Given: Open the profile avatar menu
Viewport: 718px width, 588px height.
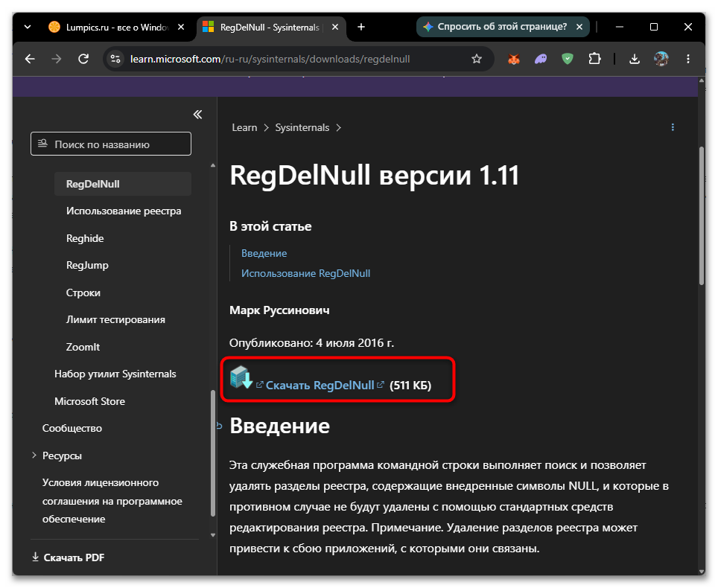Looking at the screenshot, I should click(x=661, y=59).
